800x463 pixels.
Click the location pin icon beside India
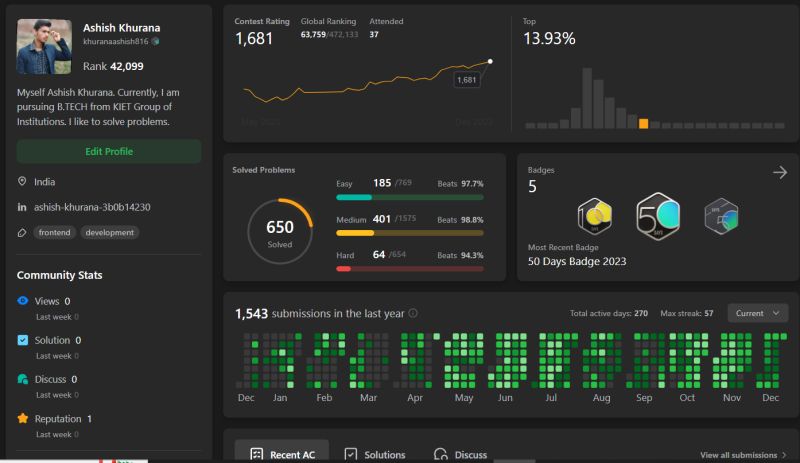[x=22, y=181]
